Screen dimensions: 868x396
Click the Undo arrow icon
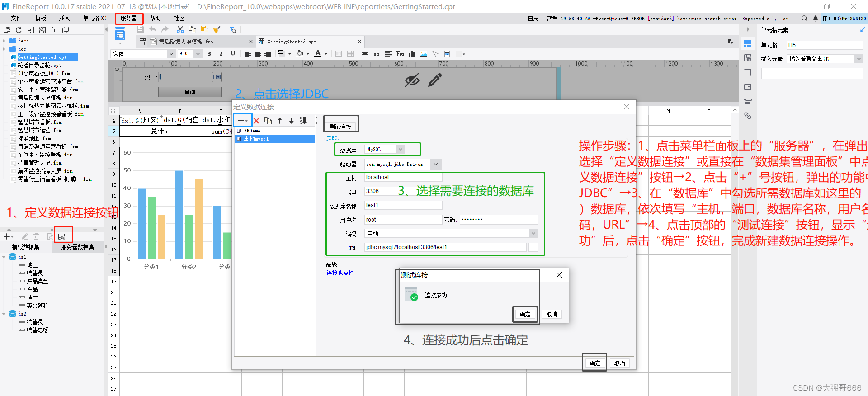pyautogui.click(x=153, y=29)
